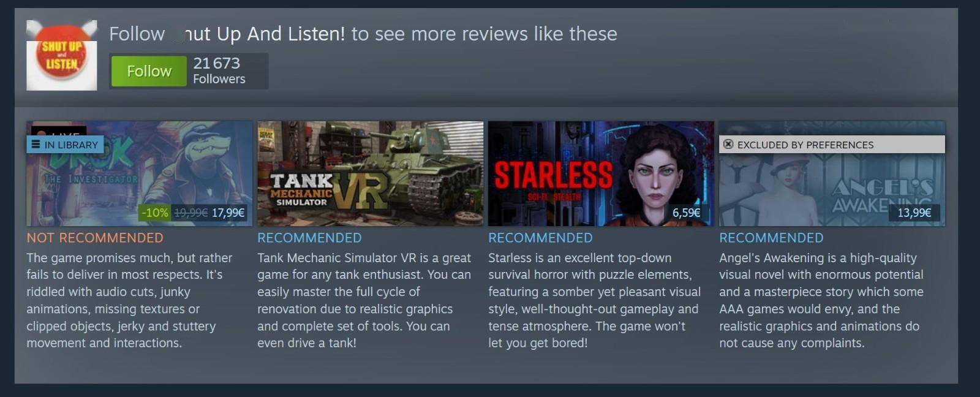Click RECOMMENDED label under Starless
The width and height of the screenshot is (980, 397).
[540, 238]
